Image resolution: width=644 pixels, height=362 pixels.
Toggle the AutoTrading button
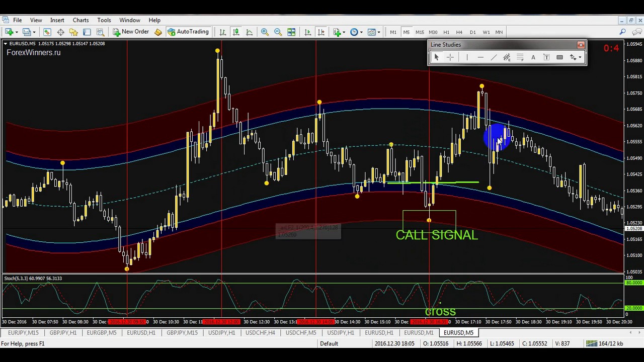pyautogui.click(x=188, y=32)
